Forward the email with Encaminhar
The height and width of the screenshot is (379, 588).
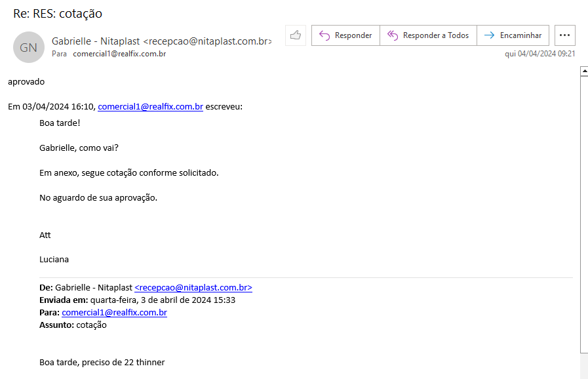click(513, 35)
